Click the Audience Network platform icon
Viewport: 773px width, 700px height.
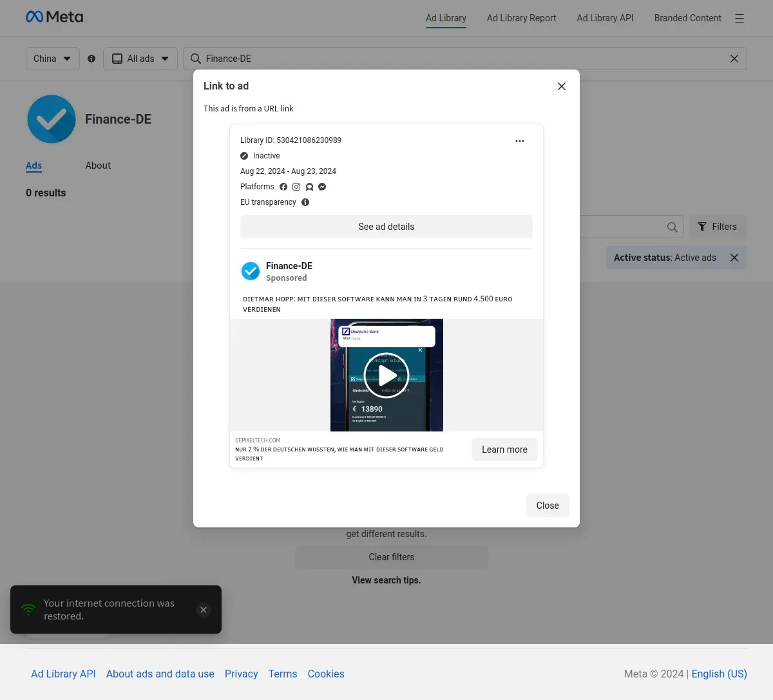309,187
